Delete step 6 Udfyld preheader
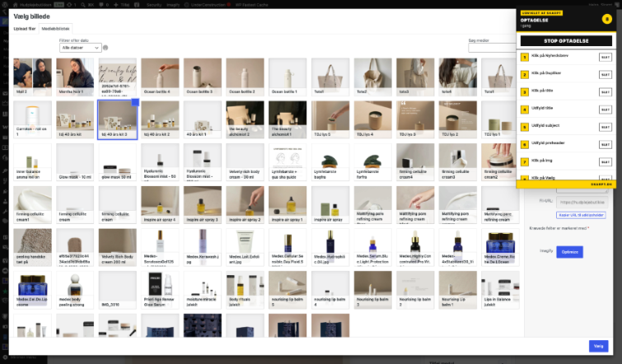Screen dimensions: 622x364 tap(606, 144)
